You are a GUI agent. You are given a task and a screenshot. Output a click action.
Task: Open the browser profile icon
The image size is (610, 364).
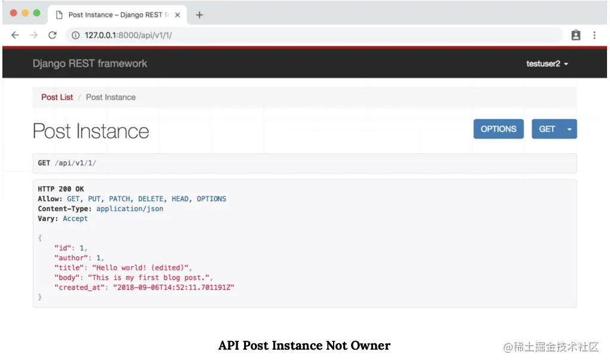(576, 35)
